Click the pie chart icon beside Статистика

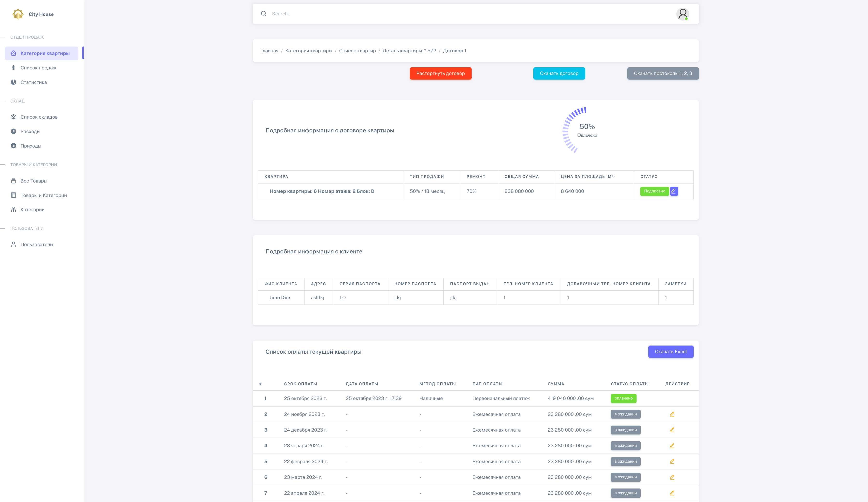14,82
